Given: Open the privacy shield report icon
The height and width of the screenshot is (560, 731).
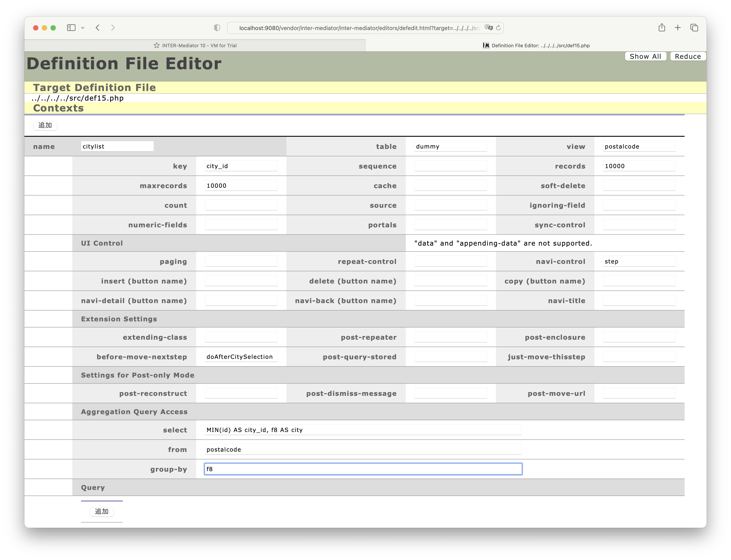Looking at the screenshot, I should pos(217,28).
